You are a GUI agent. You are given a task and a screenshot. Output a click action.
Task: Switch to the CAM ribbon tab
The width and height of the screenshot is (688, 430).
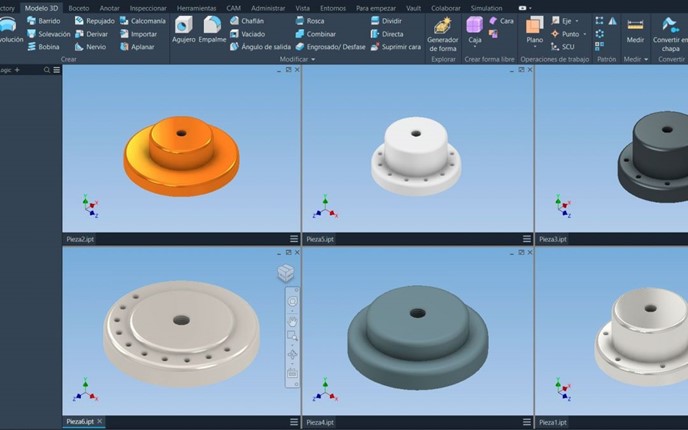point(233,8)
